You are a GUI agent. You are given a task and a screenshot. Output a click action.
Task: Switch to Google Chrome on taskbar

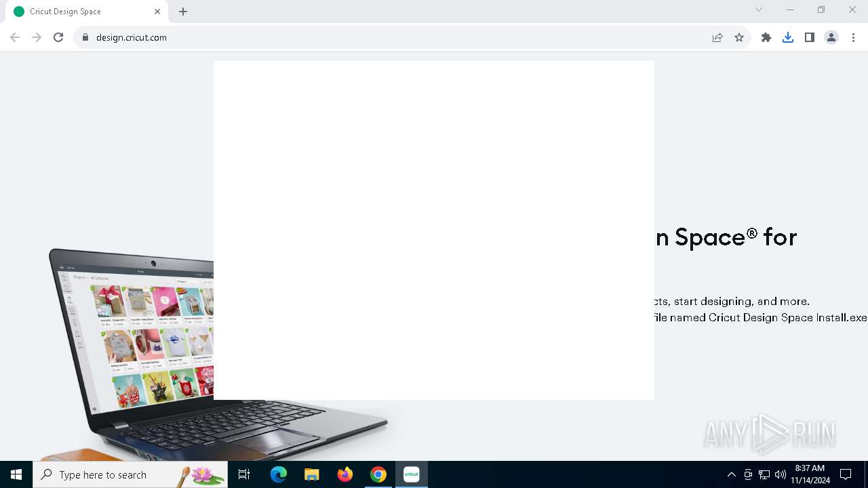click(x=378, y=474)
